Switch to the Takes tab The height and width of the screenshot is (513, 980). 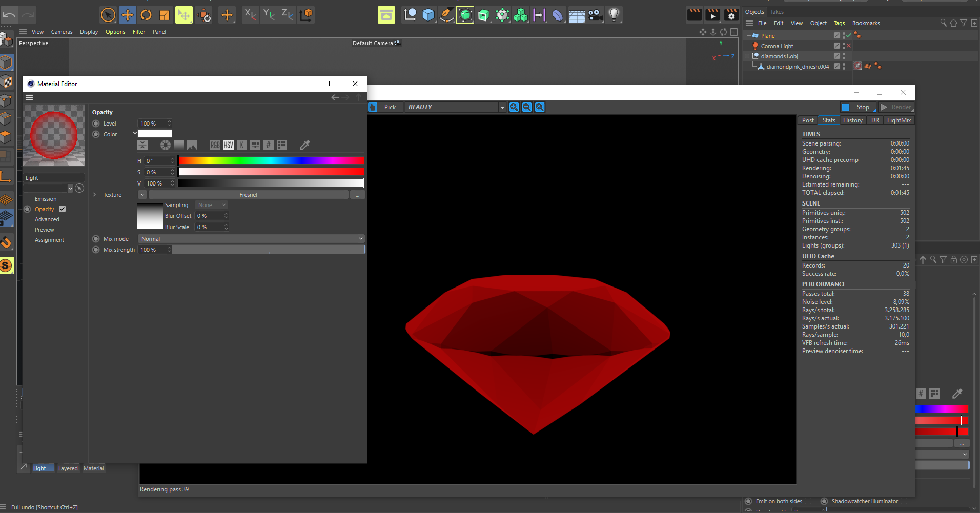[777, 12]
